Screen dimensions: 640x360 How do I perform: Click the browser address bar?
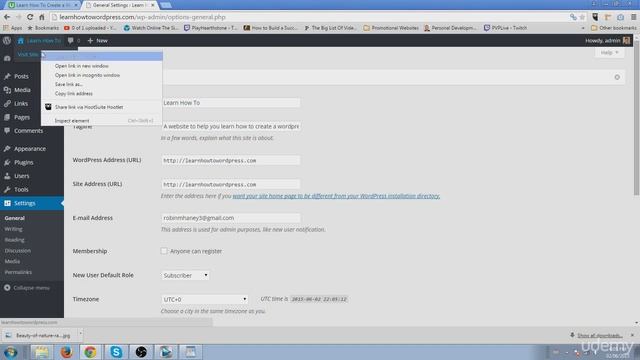[310, 17]
